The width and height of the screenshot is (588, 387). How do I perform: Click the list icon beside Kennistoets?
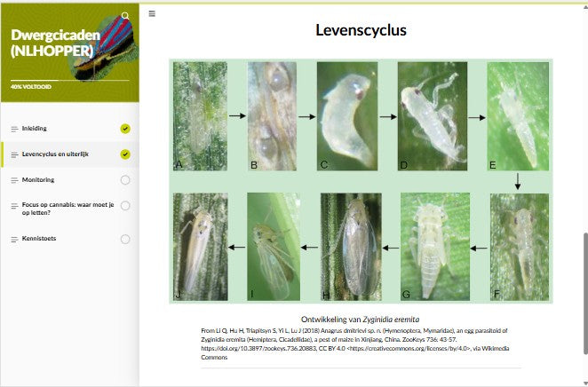point(13,239)
